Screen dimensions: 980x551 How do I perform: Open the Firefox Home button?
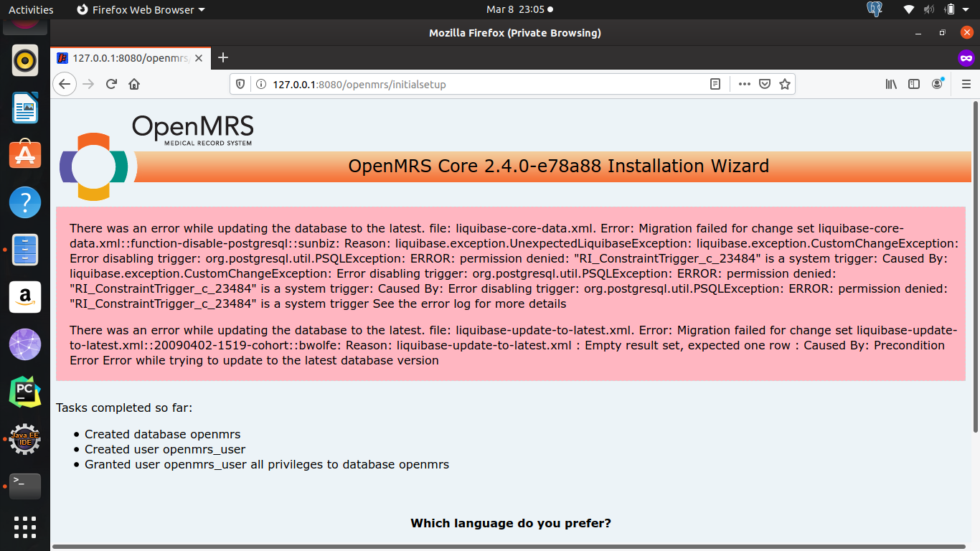134,84
